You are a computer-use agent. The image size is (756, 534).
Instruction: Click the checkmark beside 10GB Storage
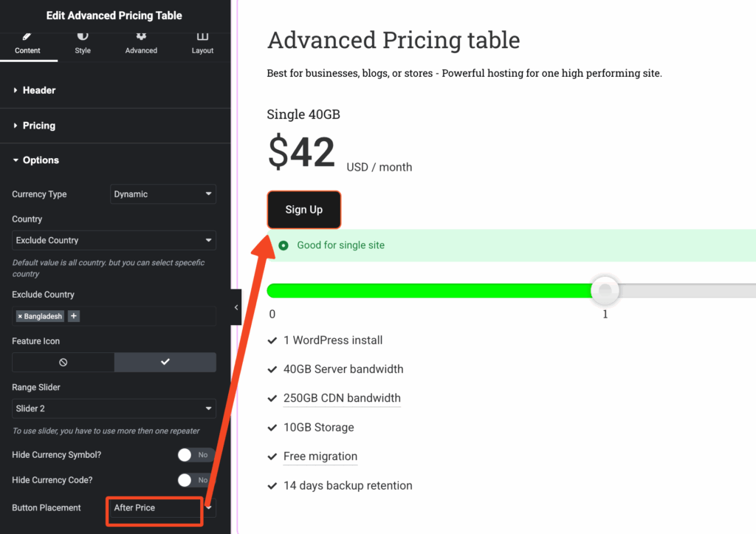click(x=272, y=428)
